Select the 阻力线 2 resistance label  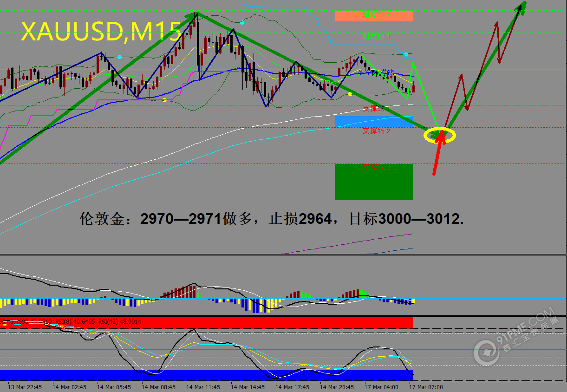376,14
